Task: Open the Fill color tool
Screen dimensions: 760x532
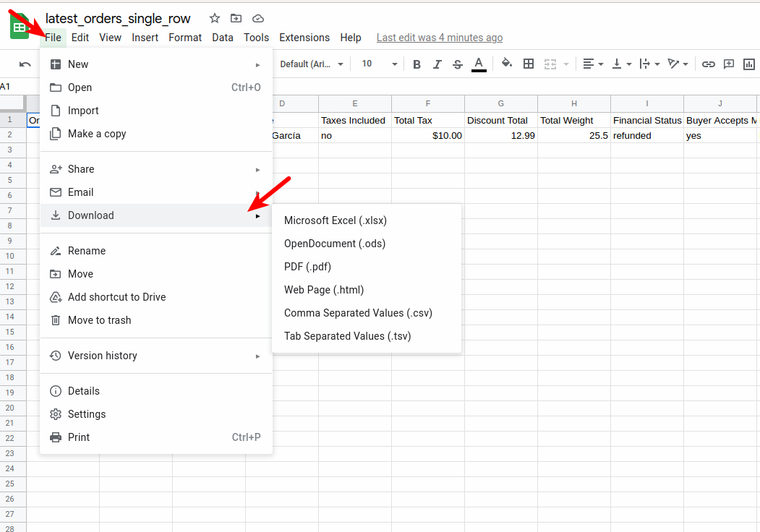Action: click(506, 64)
